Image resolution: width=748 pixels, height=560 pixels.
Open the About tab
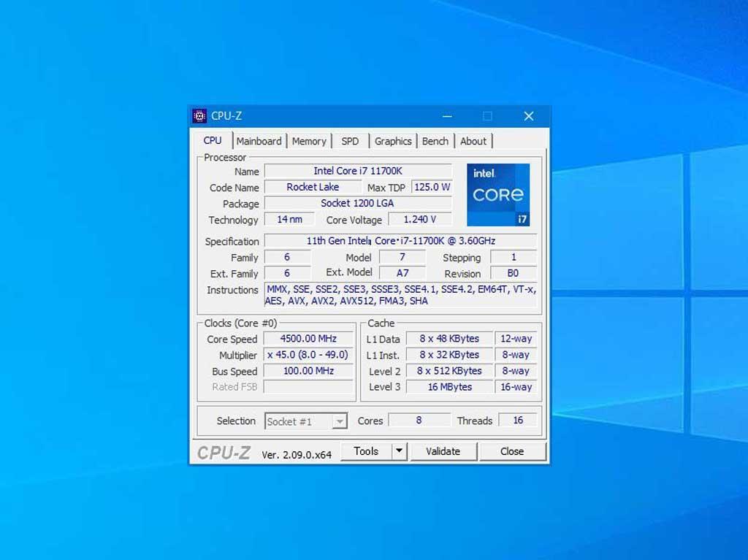tap(473, 141)
